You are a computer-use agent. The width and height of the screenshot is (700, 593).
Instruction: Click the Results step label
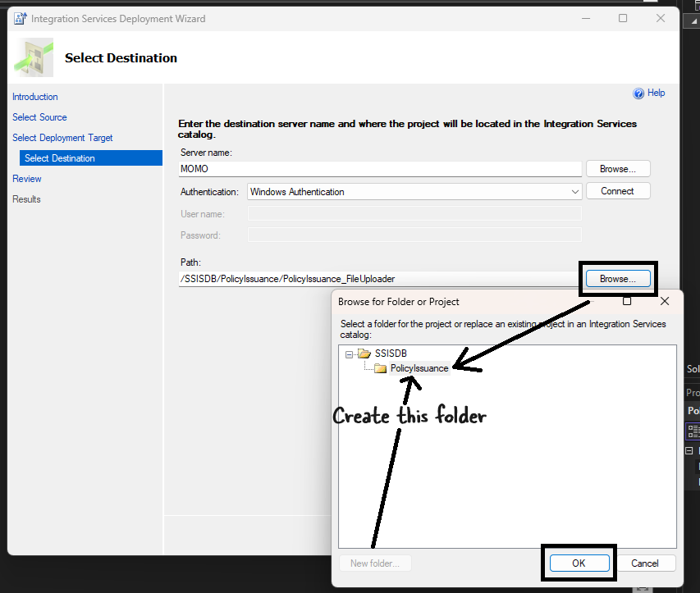point(26,199)
